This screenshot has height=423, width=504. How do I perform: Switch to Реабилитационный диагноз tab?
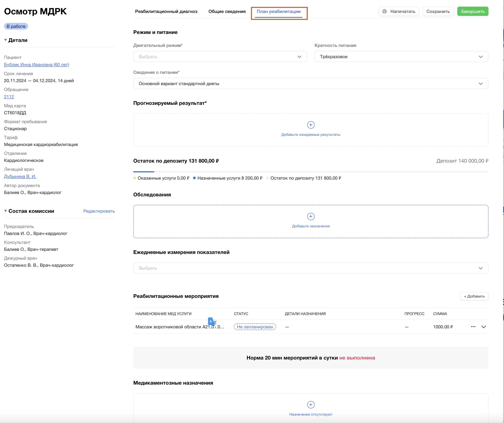point(166,11)
